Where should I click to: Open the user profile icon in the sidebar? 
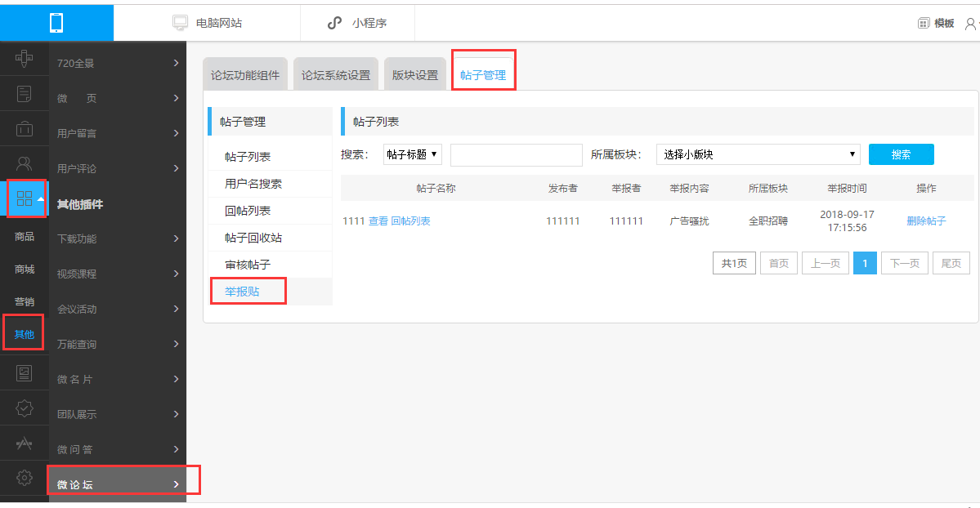[24, 163]
